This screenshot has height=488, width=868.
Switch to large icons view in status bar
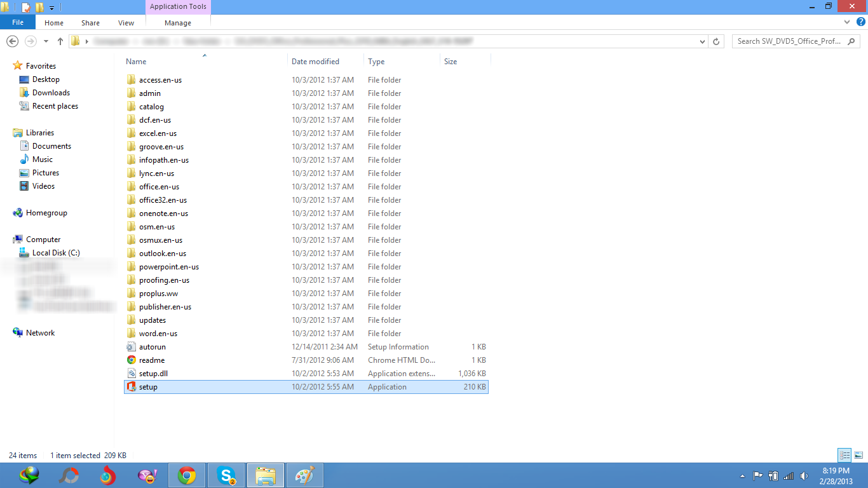[x=858, y=455]
